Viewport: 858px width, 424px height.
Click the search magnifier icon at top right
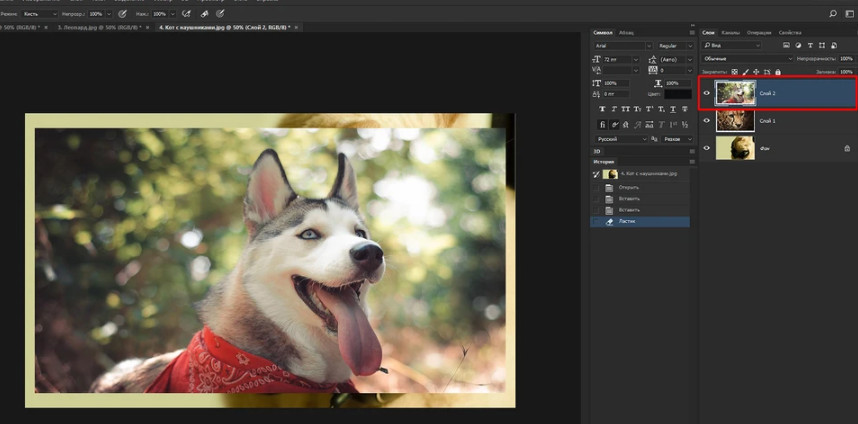tap(833, 13)
